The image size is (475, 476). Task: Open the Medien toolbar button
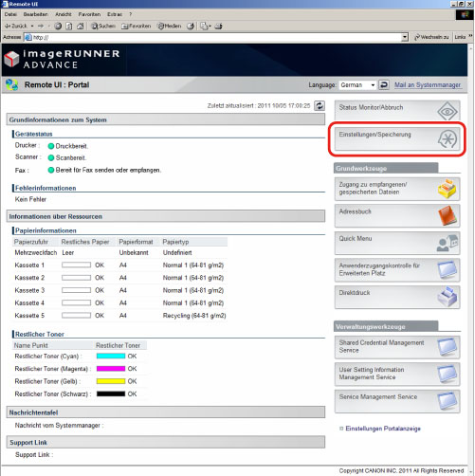pyautogui.click(x=170, y=26)
